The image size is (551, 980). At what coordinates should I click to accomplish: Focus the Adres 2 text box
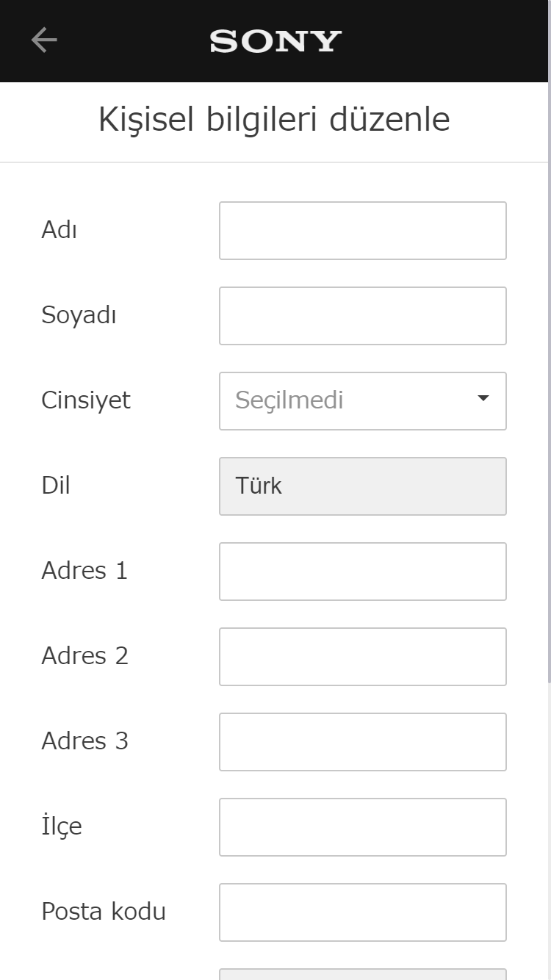[362, 656]
